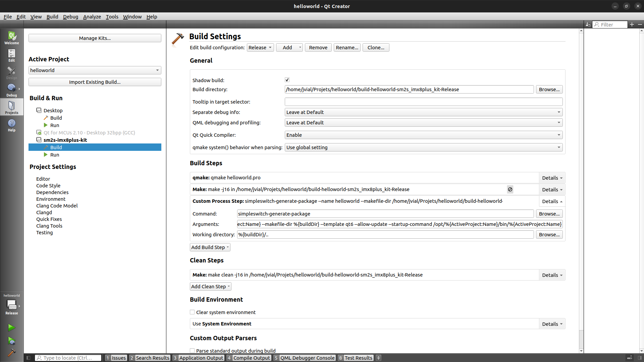The height and width of the screenshot is (362, 644).
Task: Open the Welcome mode
Action: click(x=11, y=38)
